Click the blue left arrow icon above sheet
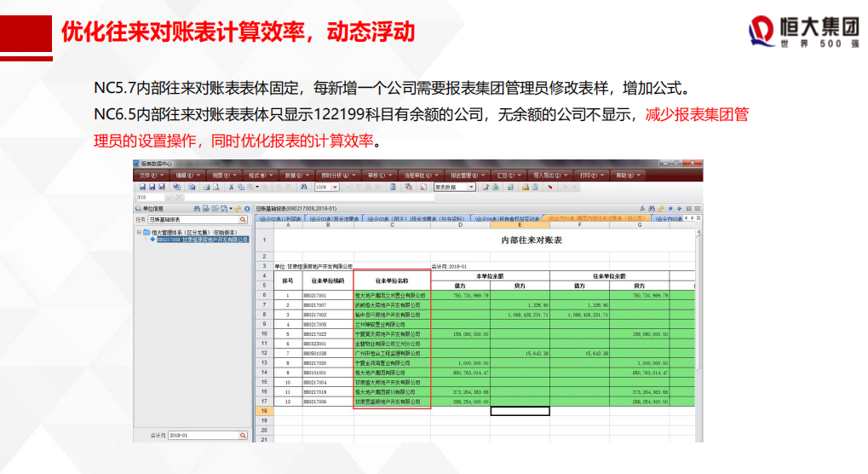The width and height of the screenshot is (868, 474). [x=670, y=209]
